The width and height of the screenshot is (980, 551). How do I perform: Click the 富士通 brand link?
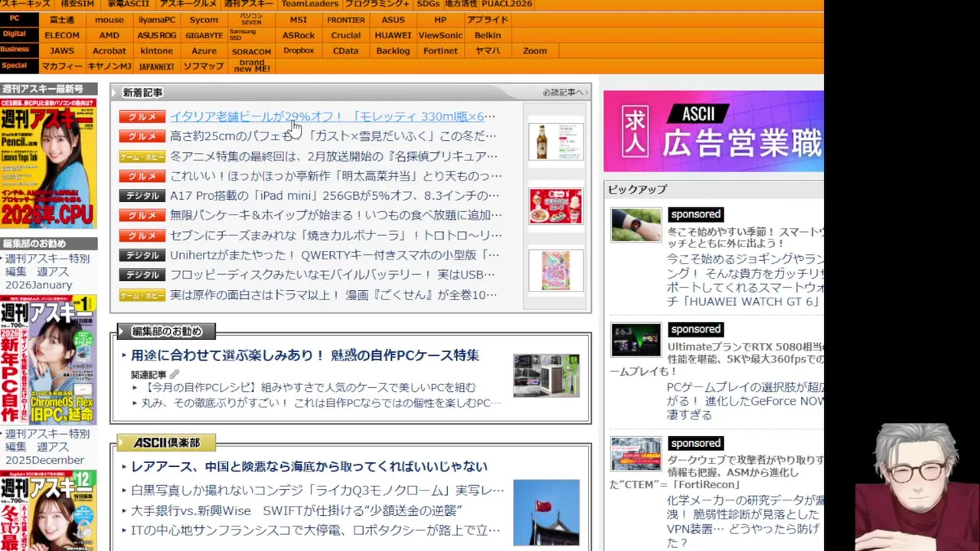[x=62, y=20]
